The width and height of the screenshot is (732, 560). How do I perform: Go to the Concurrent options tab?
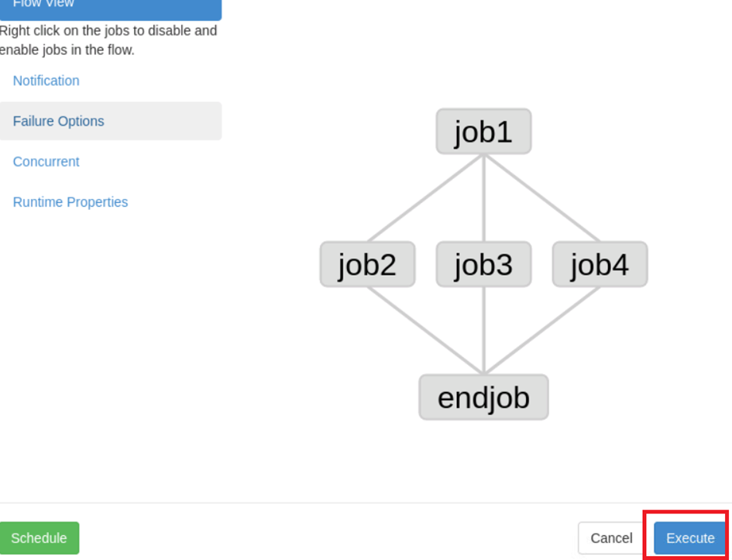pyautogui.click(x=46, y=161)
